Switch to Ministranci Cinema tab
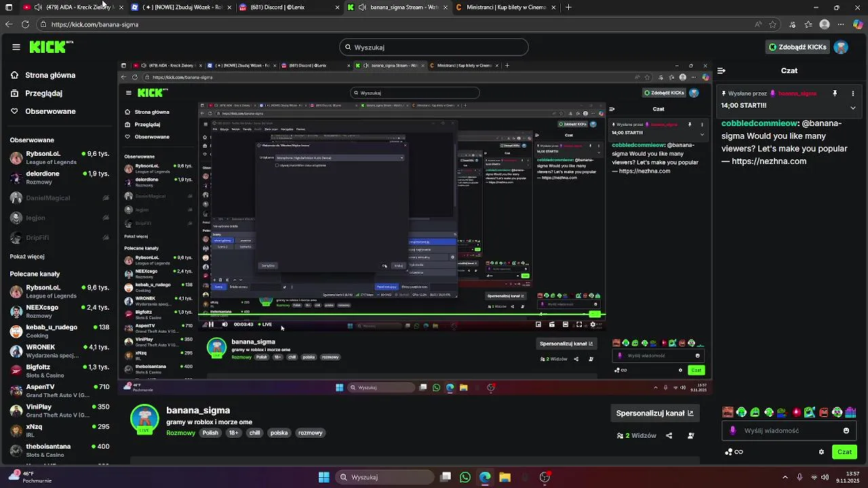Image resolution: width=868 pixels, height=488 pixels. (505, 7)
